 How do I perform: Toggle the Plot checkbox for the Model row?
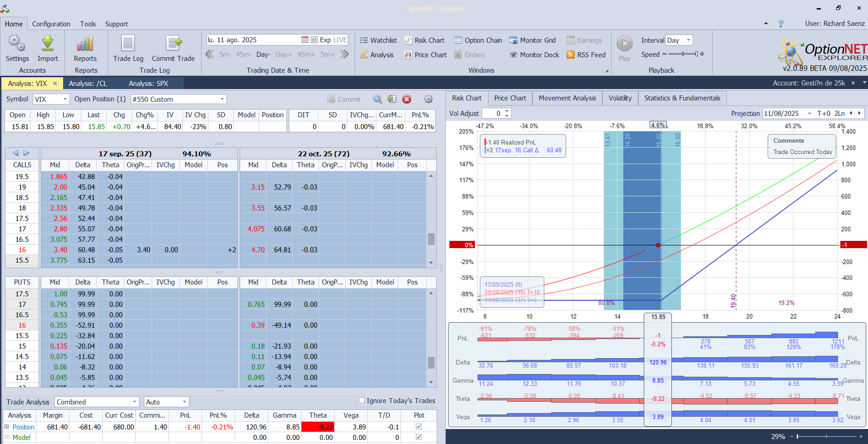pos(419,437)
